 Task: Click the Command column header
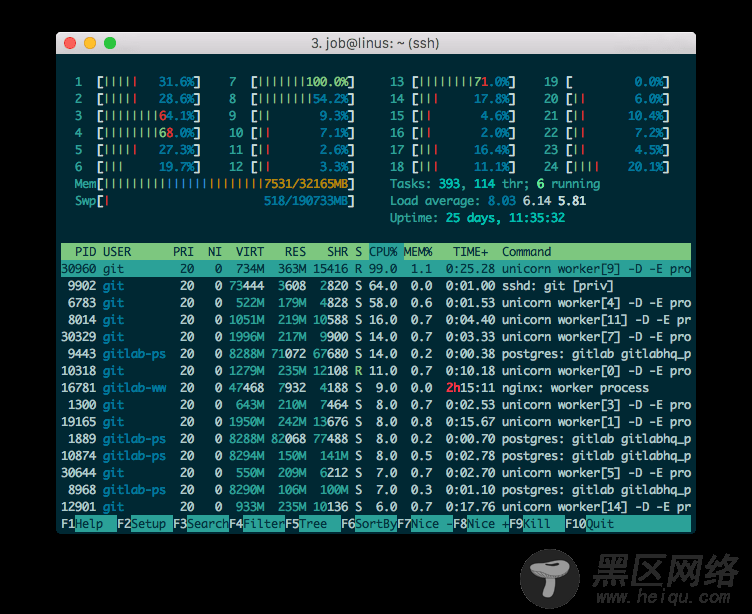[x=527, y=252]
